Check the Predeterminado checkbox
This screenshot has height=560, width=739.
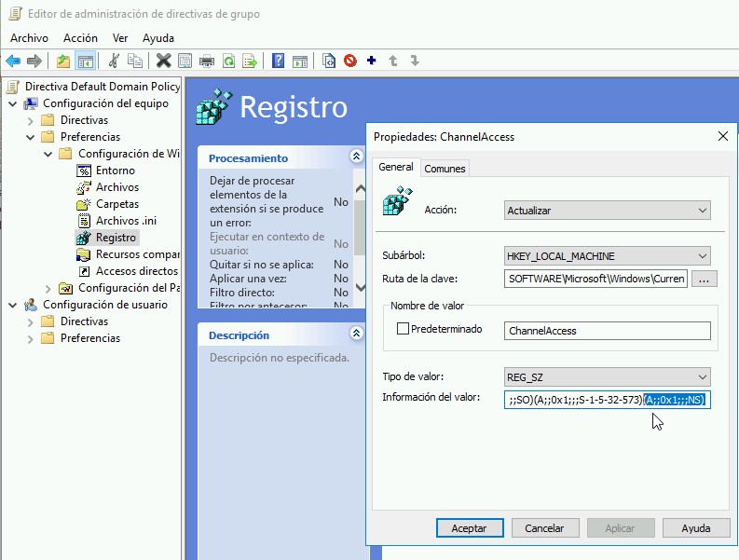pos(403,329)
